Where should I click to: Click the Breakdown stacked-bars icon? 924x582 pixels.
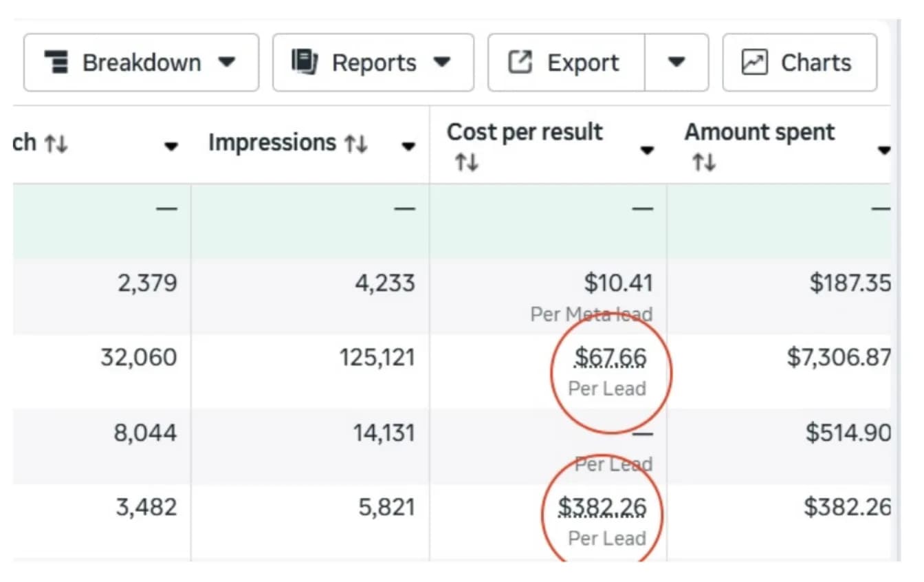coord(56,63)
